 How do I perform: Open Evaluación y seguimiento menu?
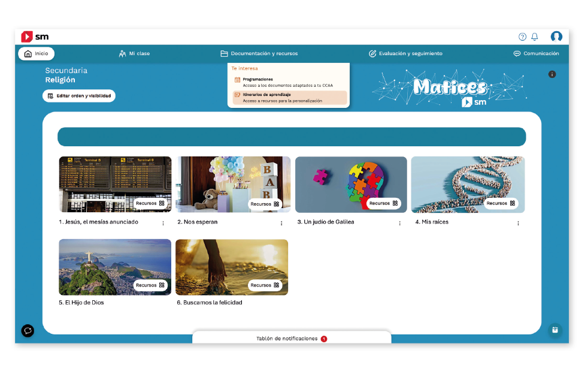[405, 53]
